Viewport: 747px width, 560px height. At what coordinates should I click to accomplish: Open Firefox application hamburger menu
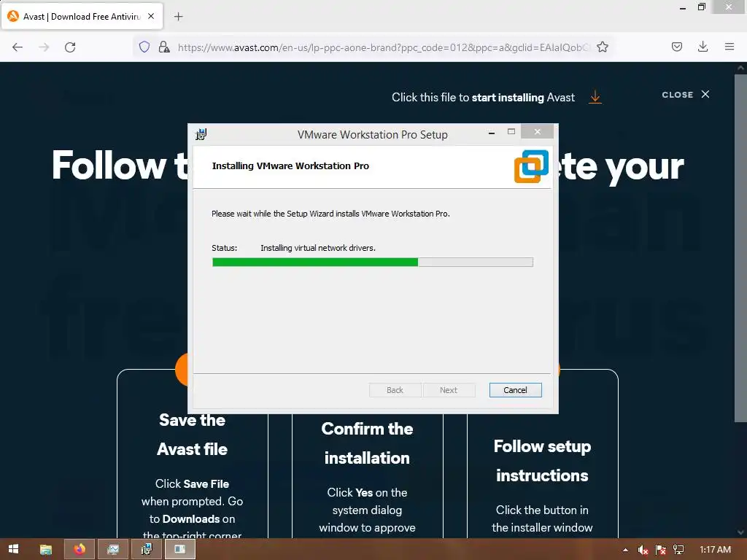coord(729,47)
